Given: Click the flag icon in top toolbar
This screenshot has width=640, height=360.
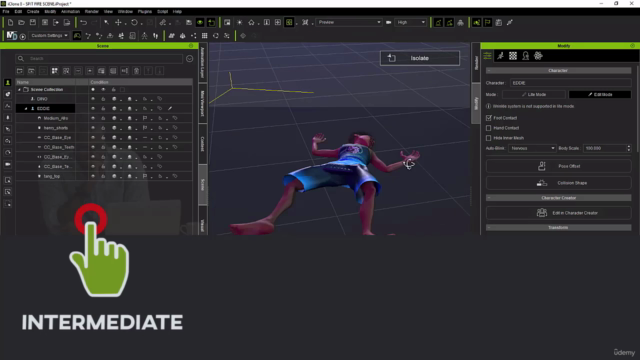Looking at the screenshot, I should [487, 22].
